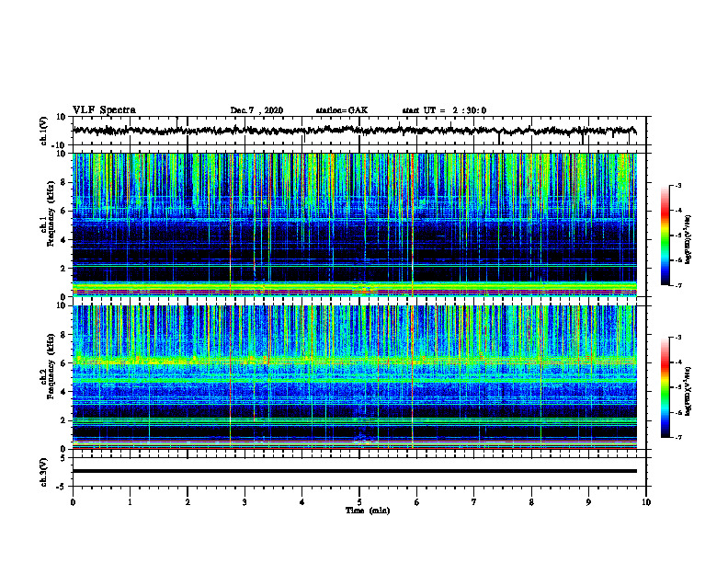Select the 6 minute tick on time axis
Viewport: 728px width, 563px height.
pyautogui.click(x=416, y=502)
